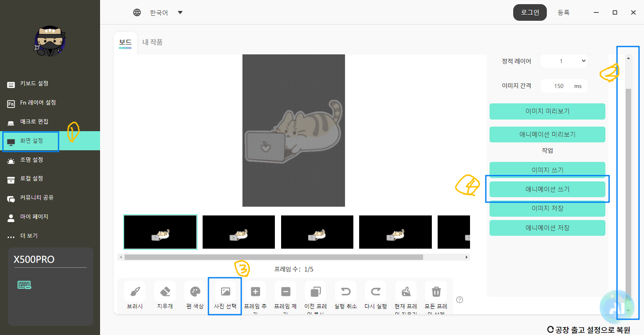Click the 이미지 쓰기 button

click(547, 170)
